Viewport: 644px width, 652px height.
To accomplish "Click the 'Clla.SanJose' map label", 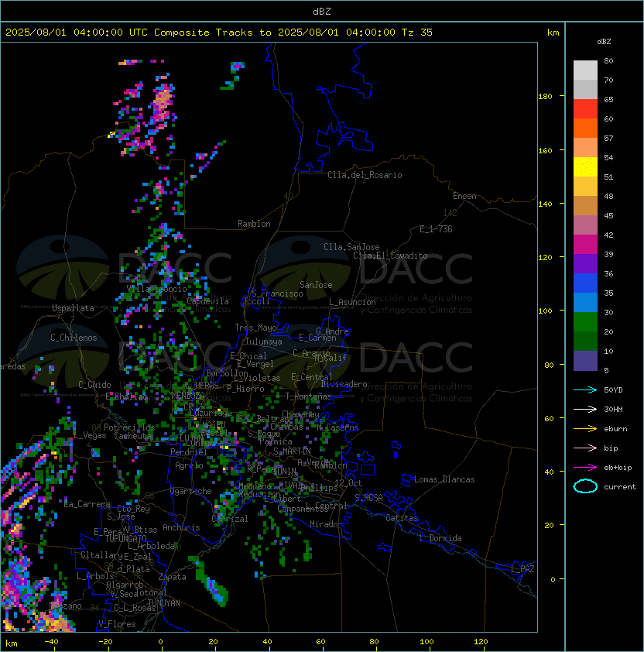I will tap(351, 247).
